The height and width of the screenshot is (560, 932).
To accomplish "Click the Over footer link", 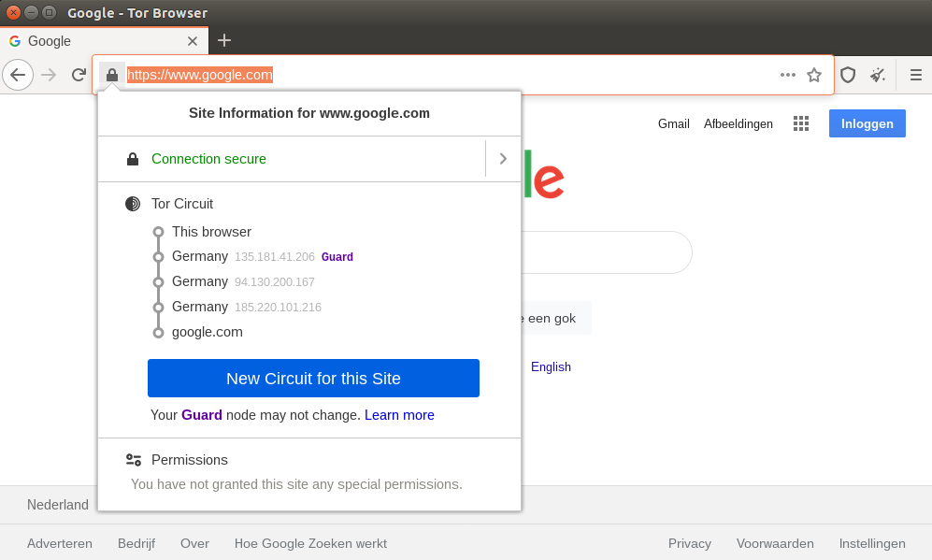I will pyautogui.click(x=194, y=543).
